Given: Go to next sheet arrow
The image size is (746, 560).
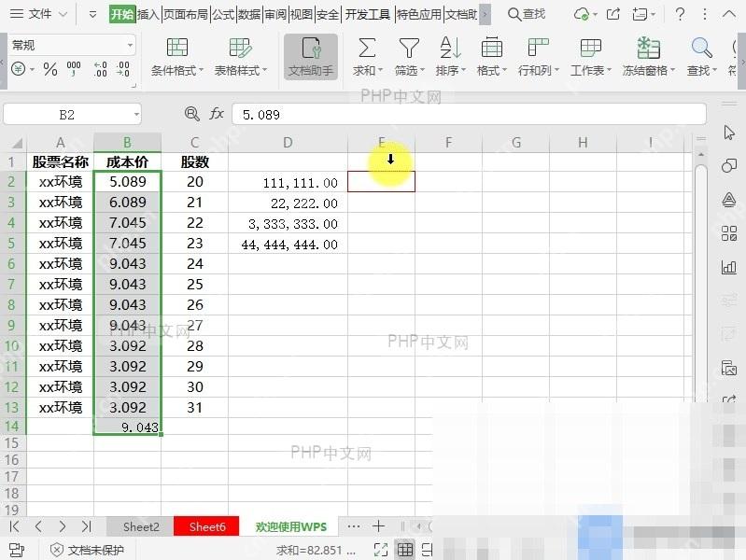Looking at the screenshot, I should [x=63, y=526].
